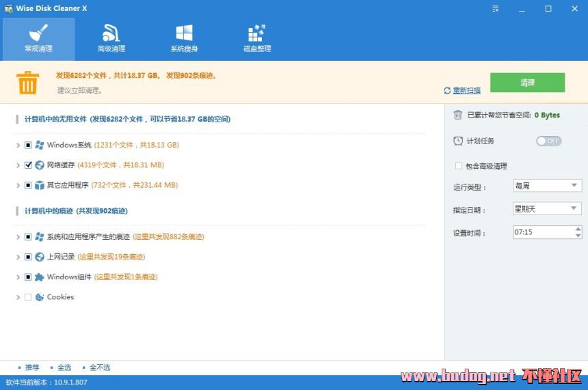Image resolution: width=588 pixels, height=390 pixels.
Task: Select 系统瘦身 Windows logo icon
Action: click(184, 33)
